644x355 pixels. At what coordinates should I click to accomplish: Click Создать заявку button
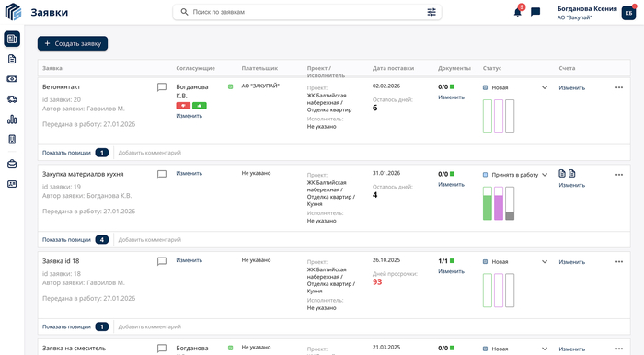[73, 43]
